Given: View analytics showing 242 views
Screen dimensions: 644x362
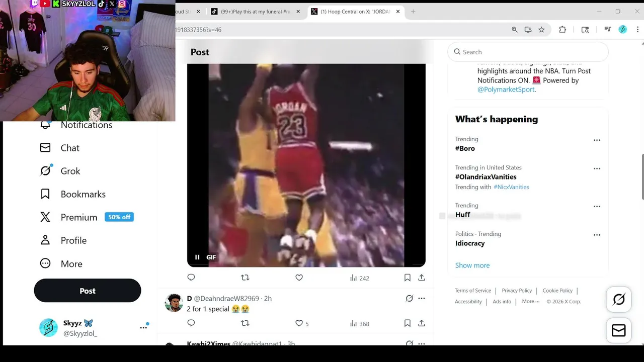Looking at the screenshot, I should click(359, 278).
